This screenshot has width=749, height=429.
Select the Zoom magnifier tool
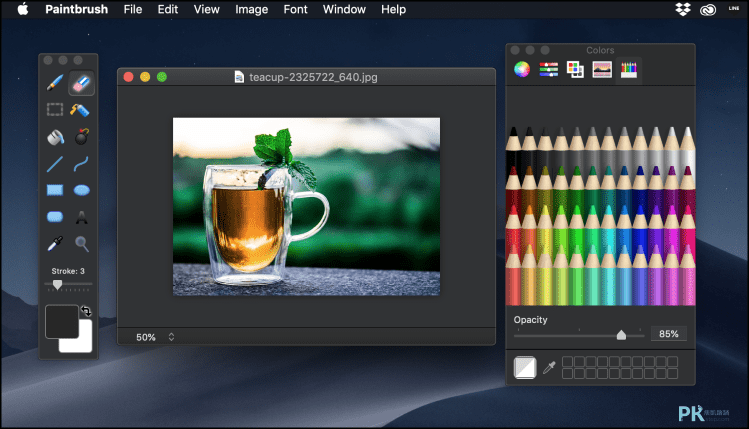pos(82,244)
